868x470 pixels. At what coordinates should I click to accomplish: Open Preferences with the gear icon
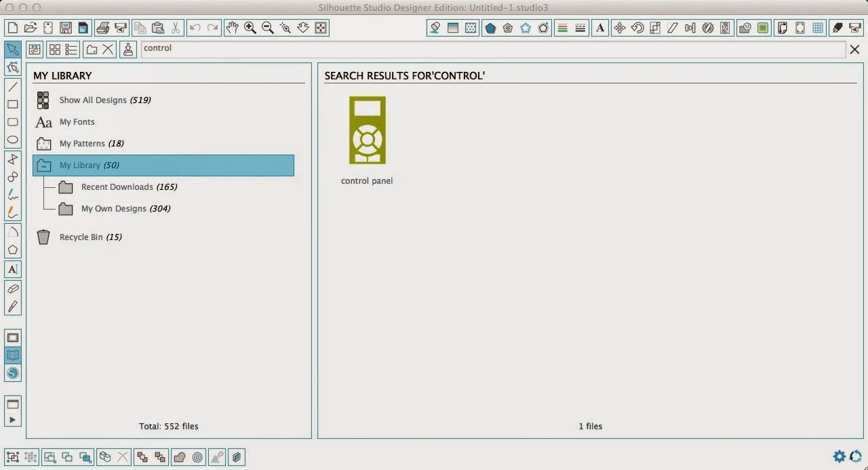840,456
